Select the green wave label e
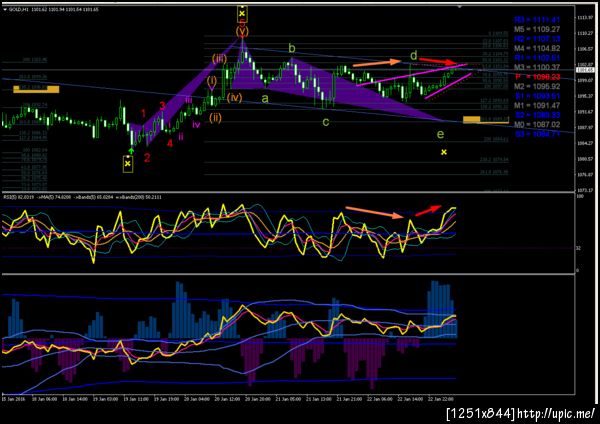The image size is (600, 424). 440,134
